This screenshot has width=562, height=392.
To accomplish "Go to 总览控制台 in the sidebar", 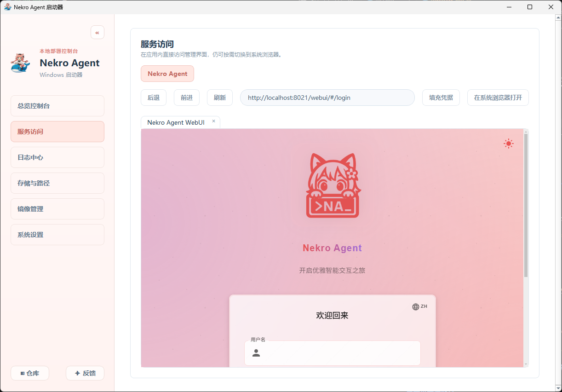I will coord(57,106).
